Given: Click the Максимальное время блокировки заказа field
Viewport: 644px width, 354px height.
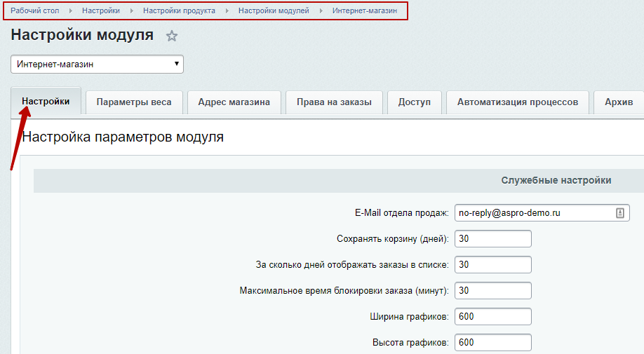Looking at the screenshot, I should click(x=493, y=290).
